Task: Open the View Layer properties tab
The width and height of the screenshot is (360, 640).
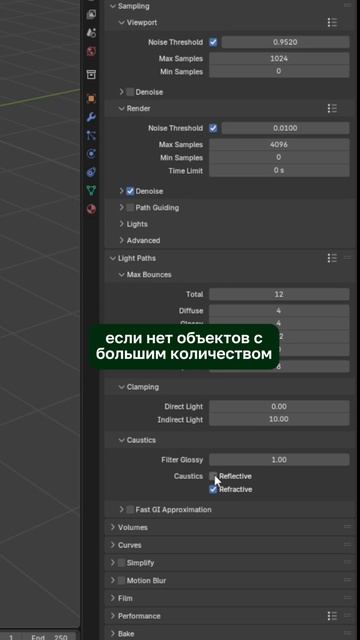Action: tap(91, 15)
